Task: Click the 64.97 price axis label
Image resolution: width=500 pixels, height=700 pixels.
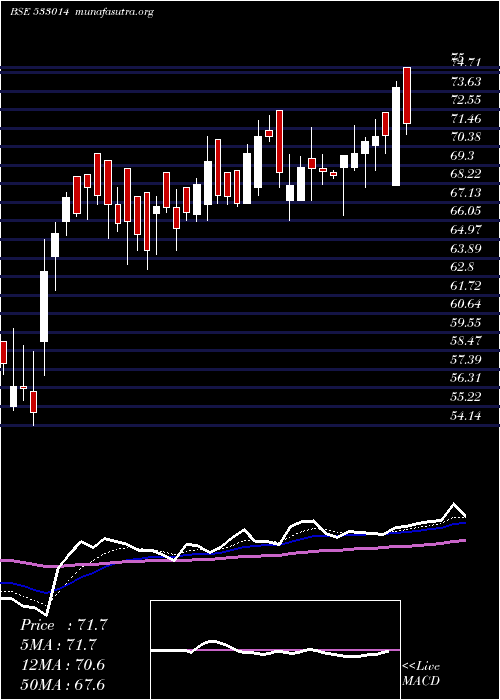Action: (x=466, y=230)
